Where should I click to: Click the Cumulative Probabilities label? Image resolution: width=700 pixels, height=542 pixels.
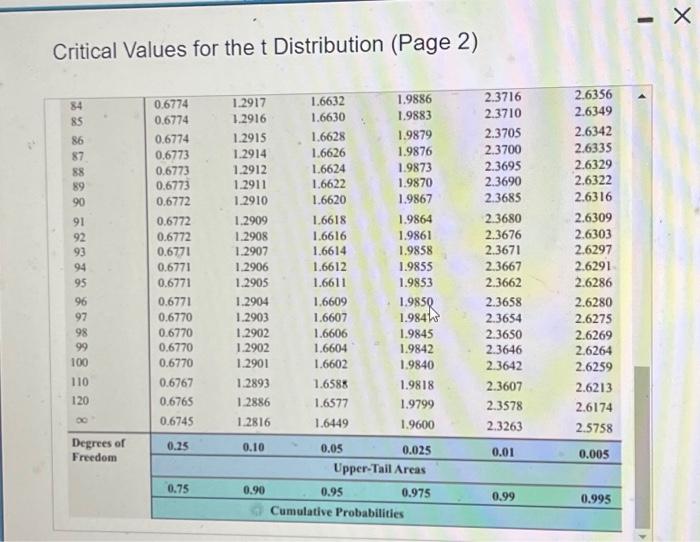pyautogui.click(x=337, y=512)
